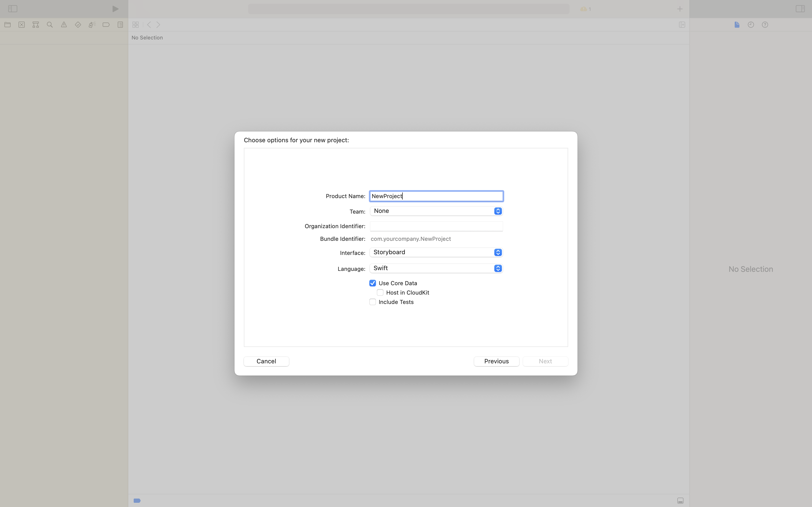The image size is (812, 507).
Task: Click the Previous button
Action: tap(496, 361)
